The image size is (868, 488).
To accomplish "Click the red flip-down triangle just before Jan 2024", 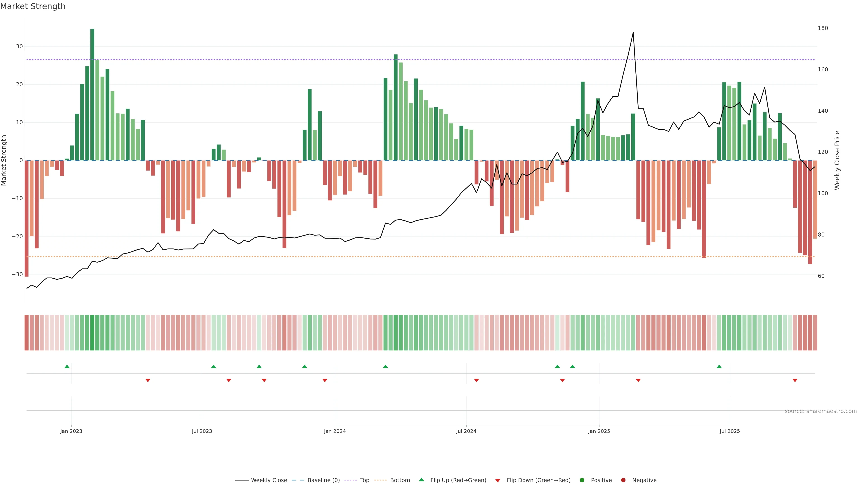I will coord(325,380).
